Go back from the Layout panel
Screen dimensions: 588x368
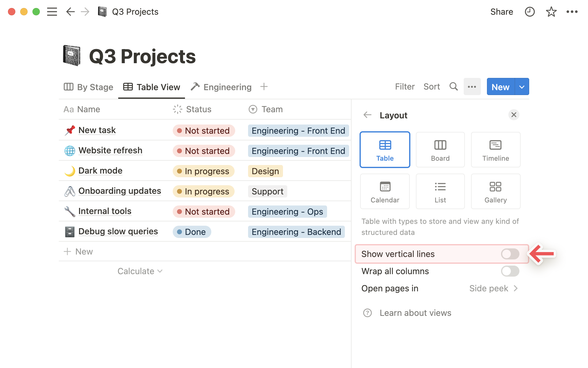(x=367, y=115)
